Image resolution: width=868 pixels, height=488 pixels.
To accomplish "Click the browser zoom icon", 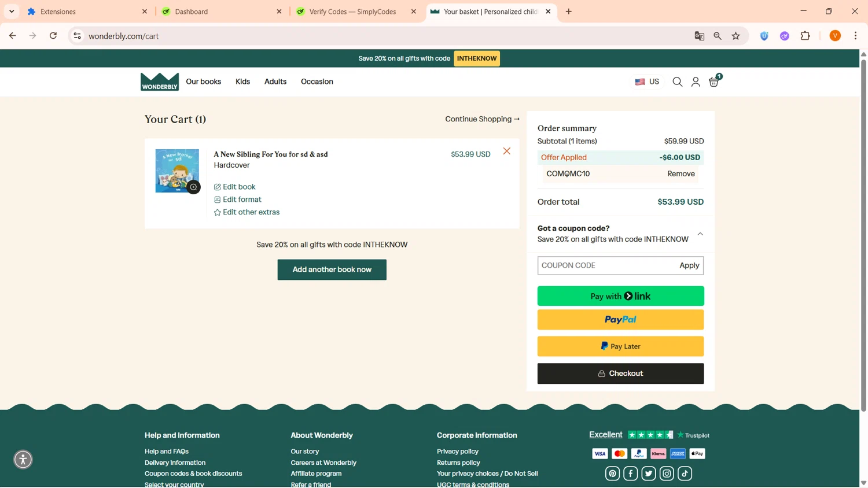I will [x=718, y=36].
